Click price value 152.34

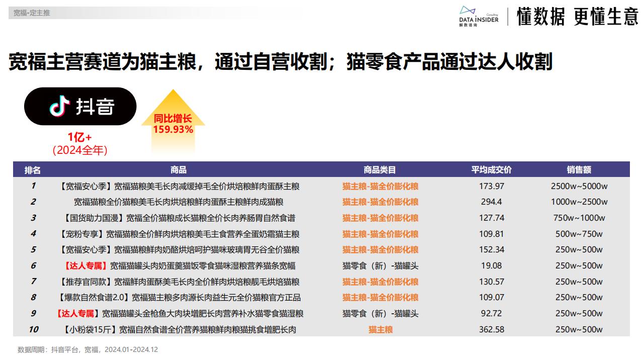[x=492, y=249]
